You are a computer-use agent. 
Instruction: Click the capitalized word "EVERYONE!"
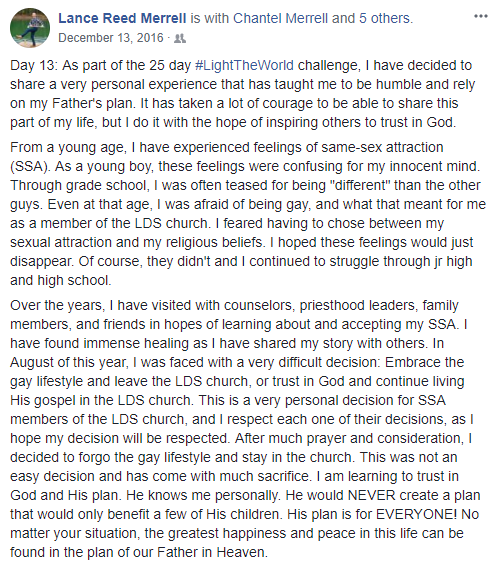coord(416,515)
